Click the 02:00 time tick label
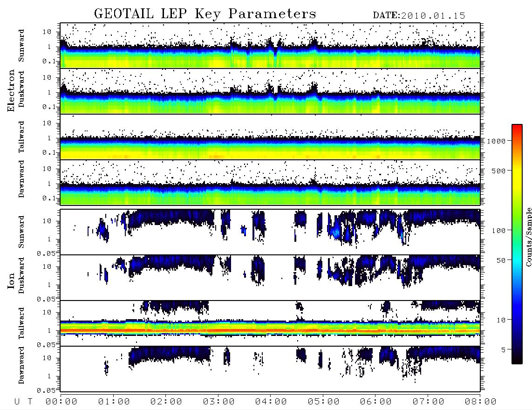Viewport: 532px width, 410px height. 166,402
